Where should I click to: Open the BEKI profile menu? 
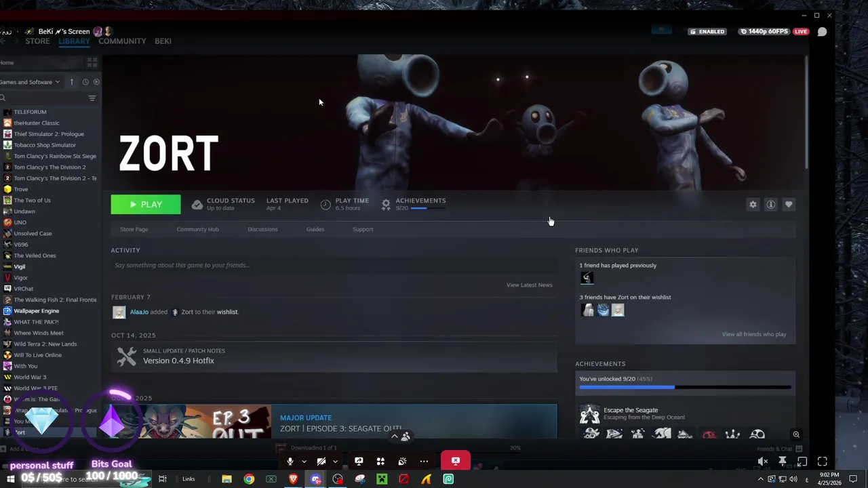click(x=163, y=41)
